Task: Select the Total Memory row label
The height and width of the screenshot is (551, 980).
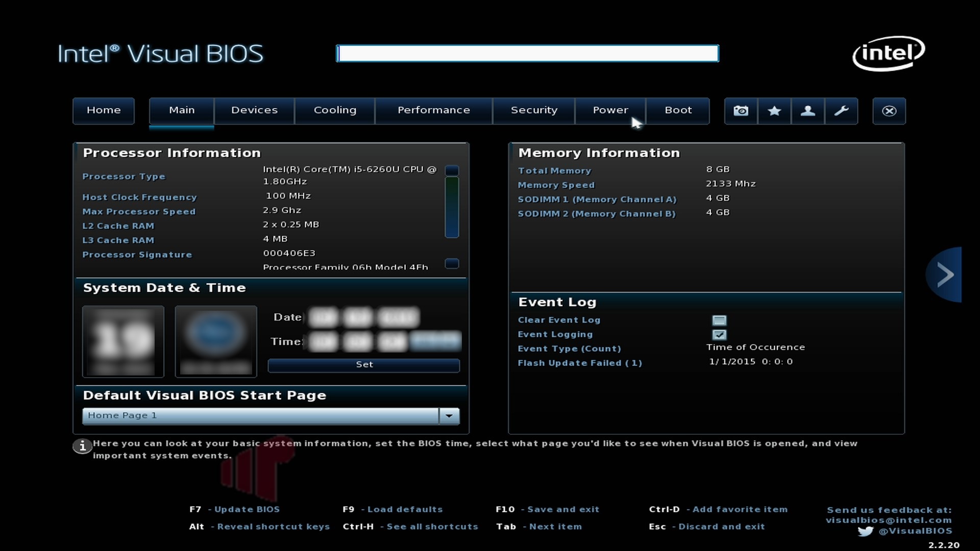Action: [554, 171]
